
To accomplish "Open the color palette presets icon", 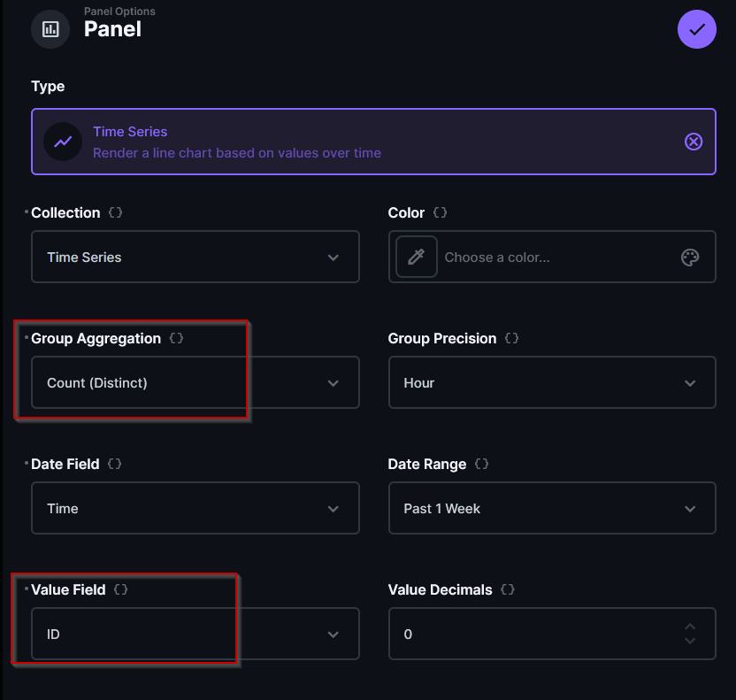I will 690,258.
